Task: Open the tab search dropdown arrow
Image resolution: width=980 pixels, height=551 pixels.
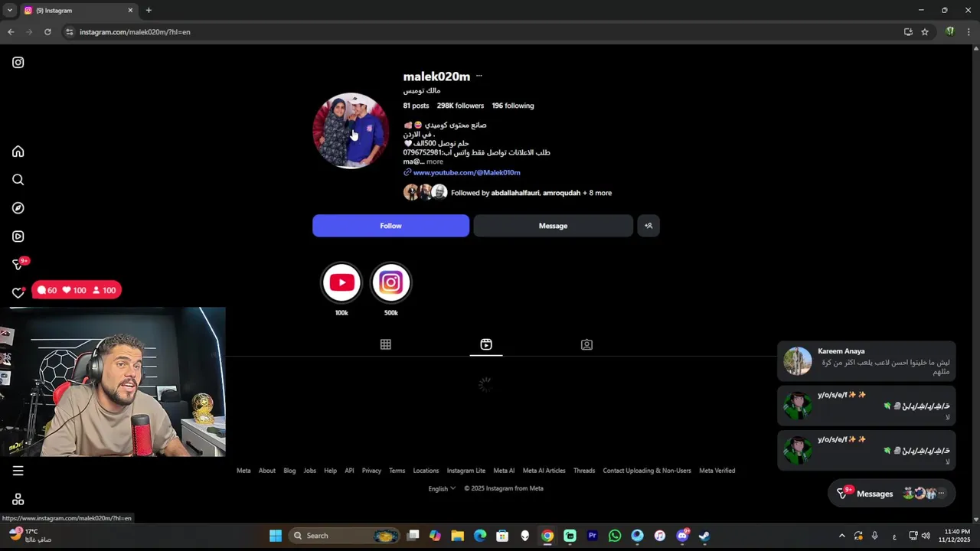Action: (x=9, y=10)
